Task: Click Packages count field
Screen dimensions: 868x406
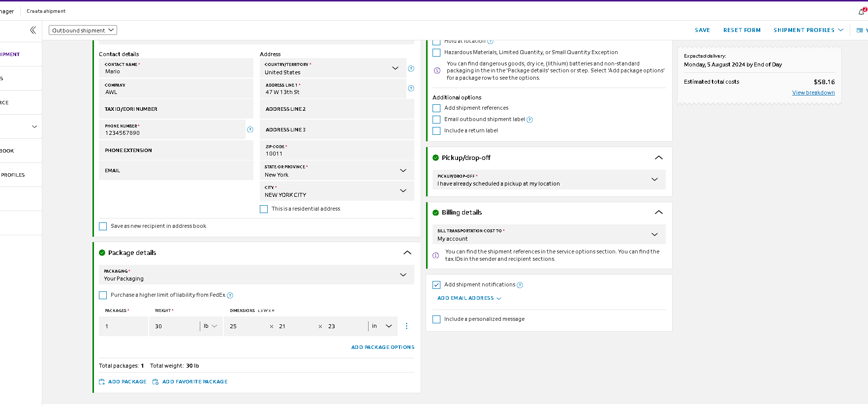Action: pos(124,326)
